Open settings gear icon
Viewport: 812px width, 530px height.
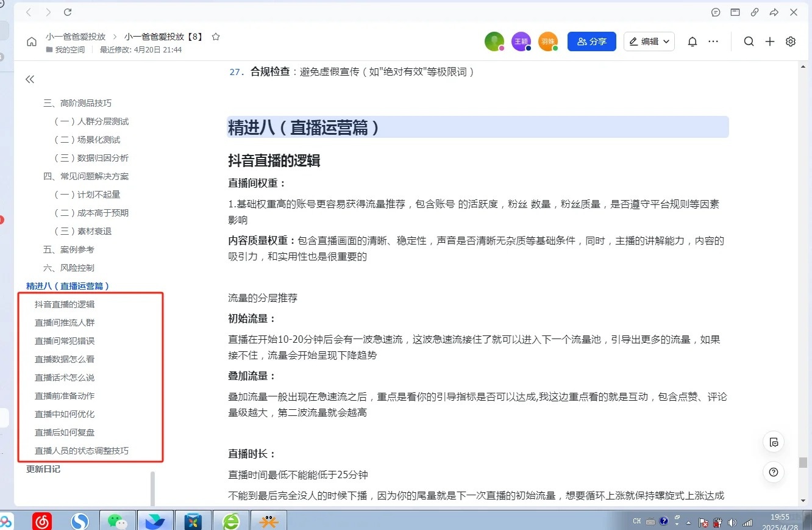tap(791, 41)
